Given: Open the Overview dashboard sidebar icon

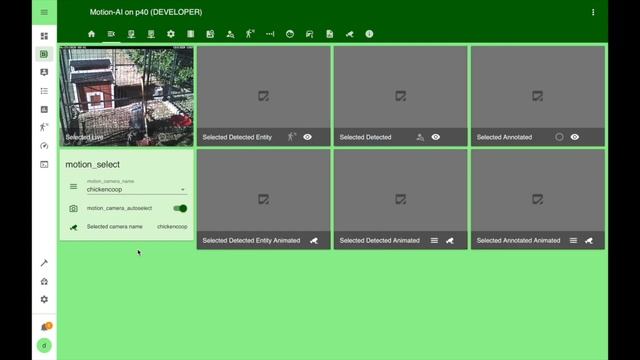Looking at the screenshot, I should pyautogui.click(x=44, y=36).
